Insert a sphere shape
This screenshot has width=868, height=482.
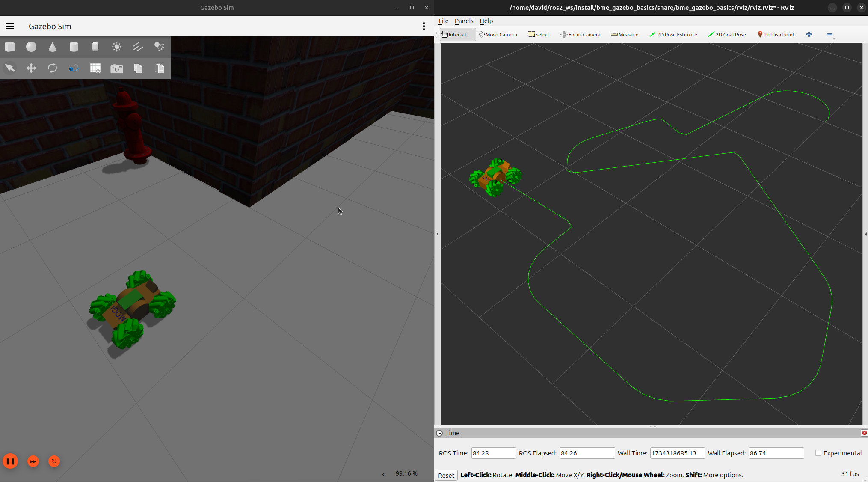(x=31, y=47)
